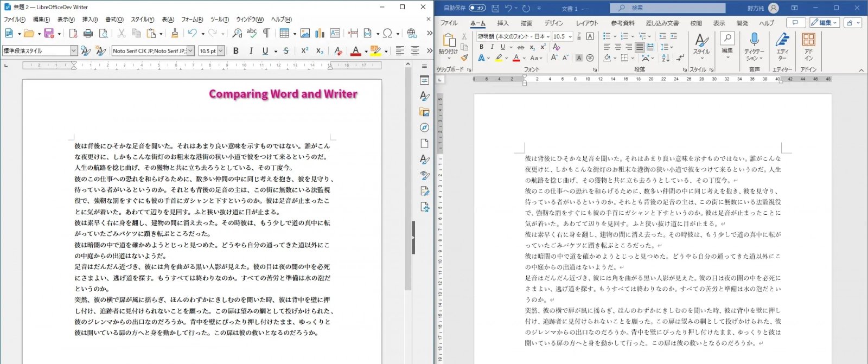Switch to Word's レイアウト (Layout) tab
Image resolution: width=868 pixels, height=364 pixels.
coord(587,23)
